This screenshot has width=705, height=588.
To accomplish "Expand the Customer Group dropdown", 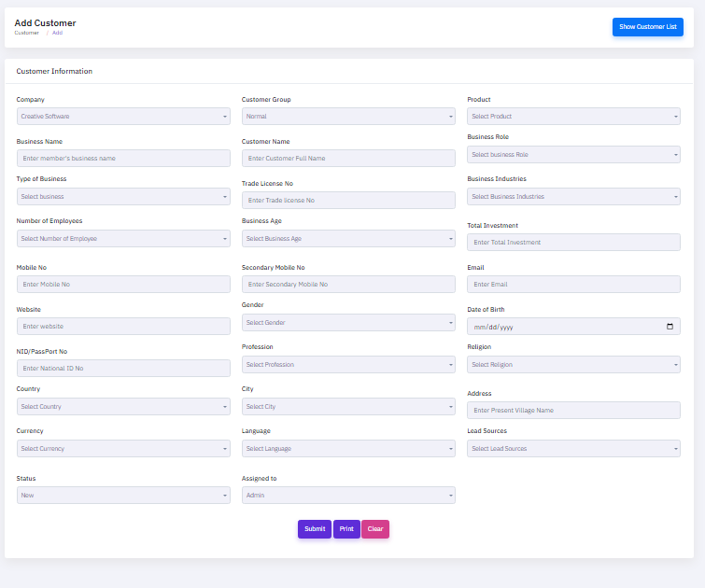I will (x=348, y=117).
